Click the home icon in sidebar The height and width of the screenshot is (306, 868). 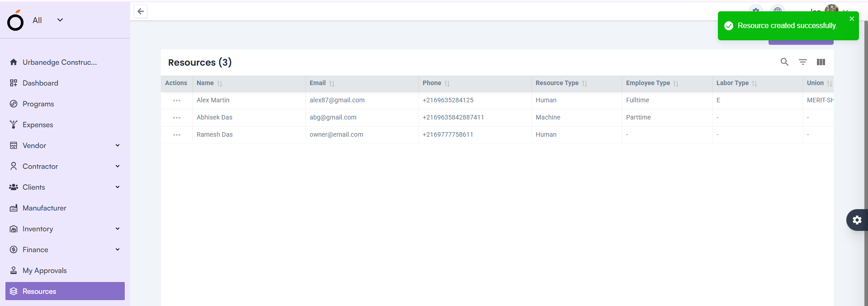[x=14, y=62]
